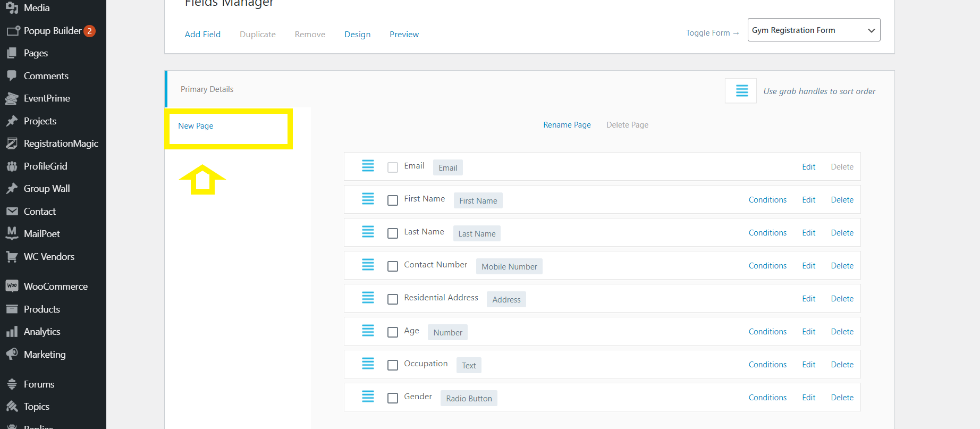Open the Primary Details page tab

[x=207, y=89]
